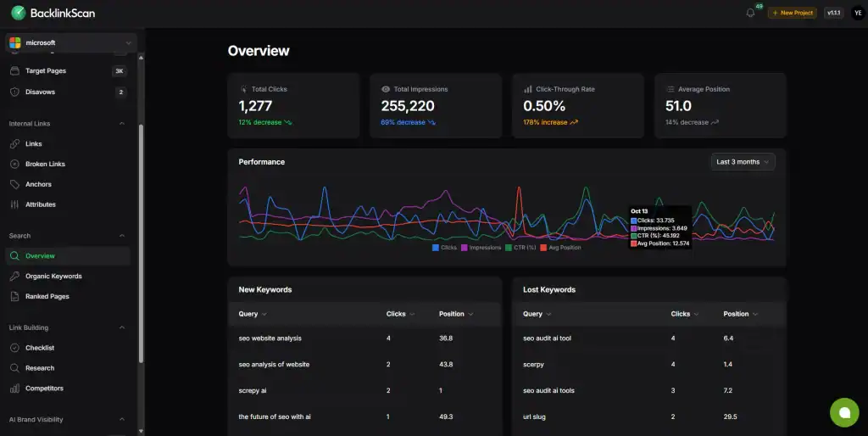Image resolution: width=868 pixels, height=436 pixels.
Task: Click the Broken Links sidebar icon
Action: (15, 164)
